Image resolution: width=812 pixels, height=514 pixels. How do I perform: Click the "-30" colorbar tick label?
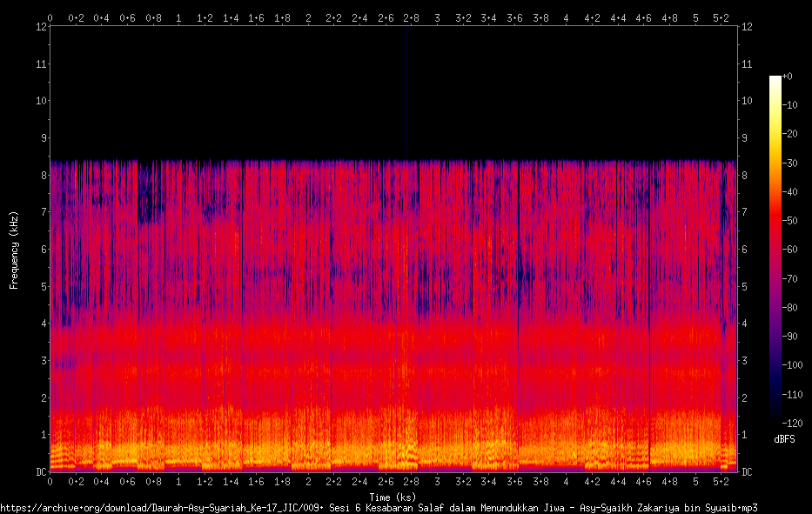point(789,163)
